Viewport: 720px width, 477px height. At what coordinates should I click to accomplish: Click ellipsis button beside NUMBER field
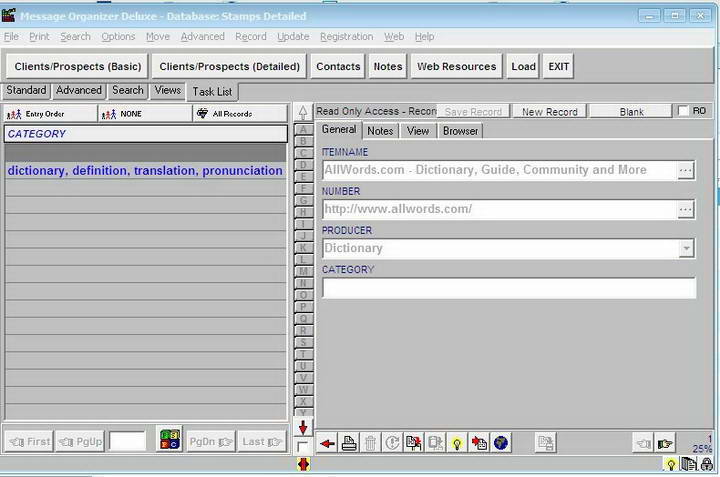click(x=686, y=209)
